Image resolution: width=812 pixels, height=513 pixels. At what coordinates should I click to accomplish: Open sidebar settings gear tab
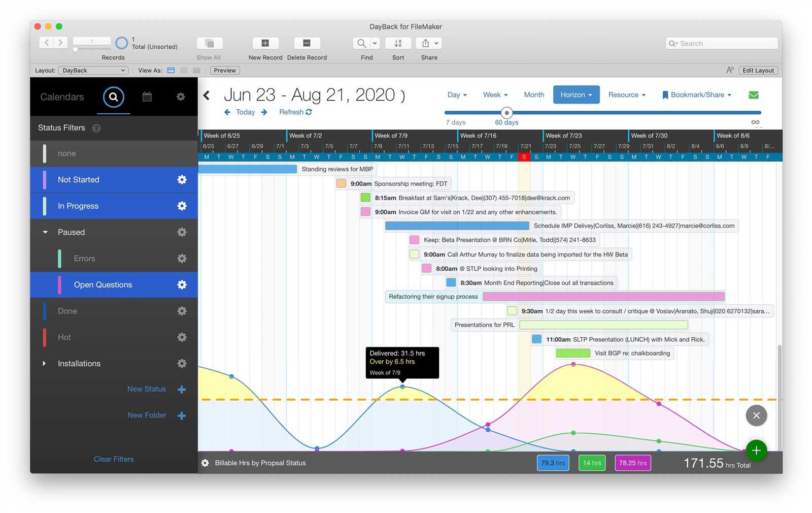(180, 97)
